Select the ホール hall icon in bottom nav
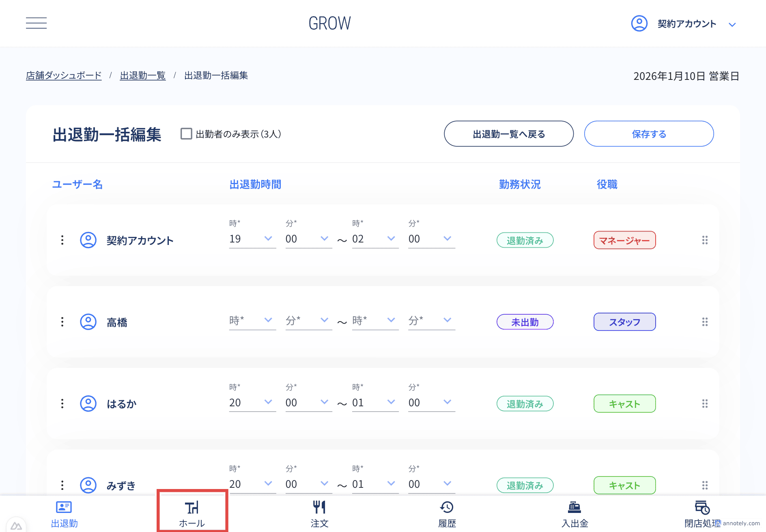 192,508
